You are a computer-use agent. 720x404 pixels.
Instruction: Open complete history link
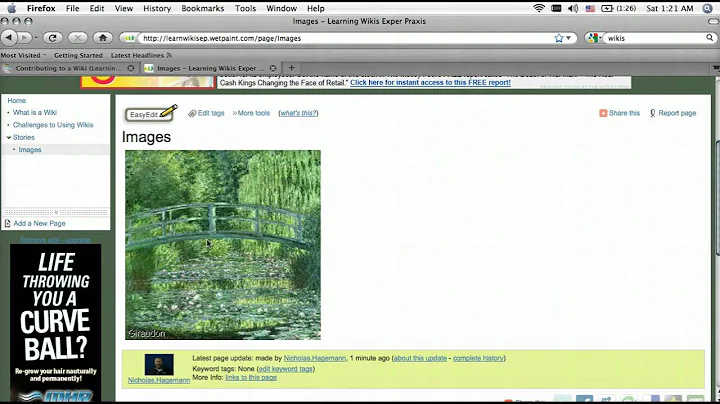(x=478, y=358)
